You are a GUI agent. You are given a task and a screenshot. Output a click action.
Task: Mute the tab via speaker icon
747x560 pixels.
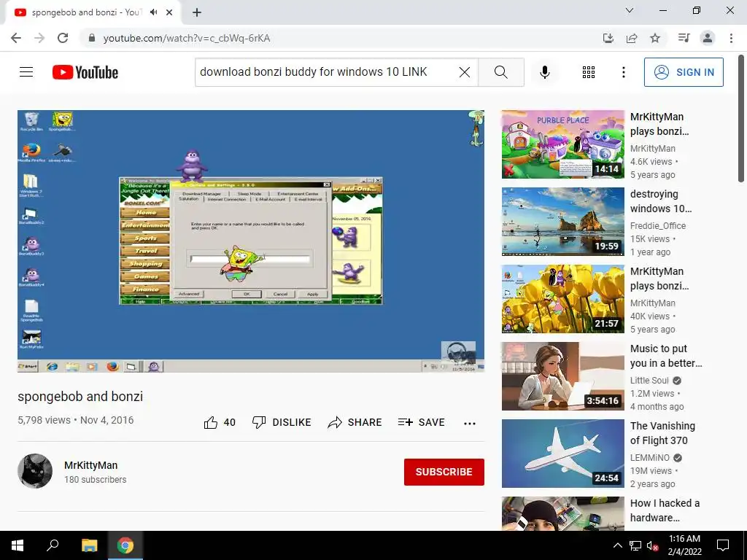[153, 12]
